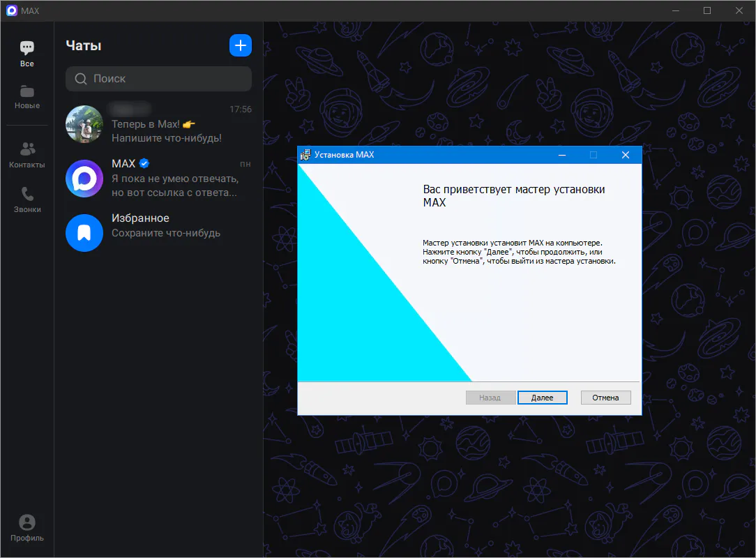Click the MAX app logo in main titlebar
Image resolution: width=756 pixels, height=558 pixels.
click(x=12, y=10)
